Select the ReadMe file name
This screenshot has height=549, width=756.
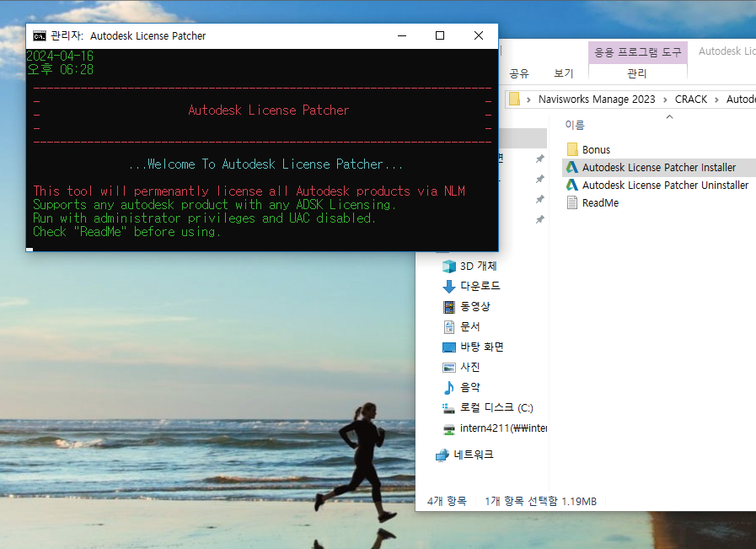(600, 203)
